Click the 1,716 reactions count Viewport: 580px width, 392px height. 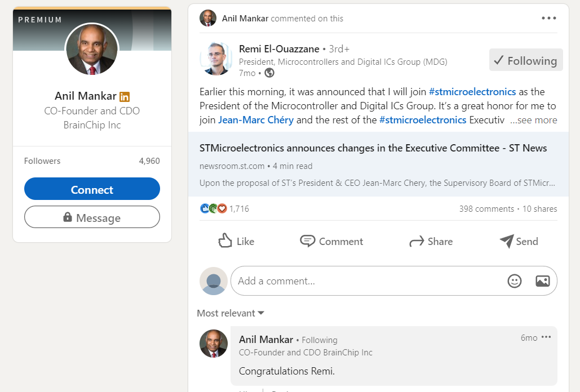pos(239,209)
